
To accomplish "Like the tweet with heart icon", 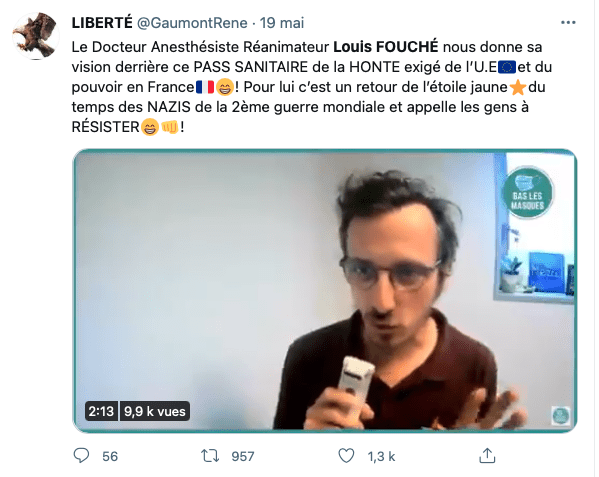I will pyautogui.click(x=346, y=456).
